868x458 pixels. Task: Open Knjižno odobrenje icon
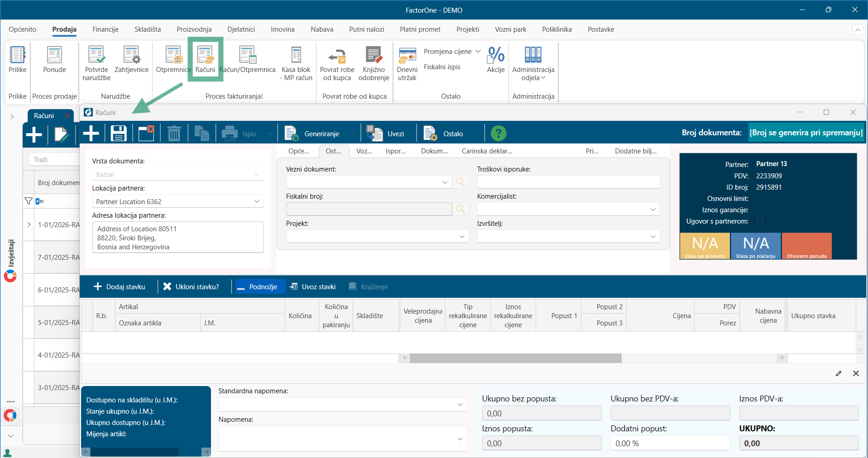pos(374,63)
